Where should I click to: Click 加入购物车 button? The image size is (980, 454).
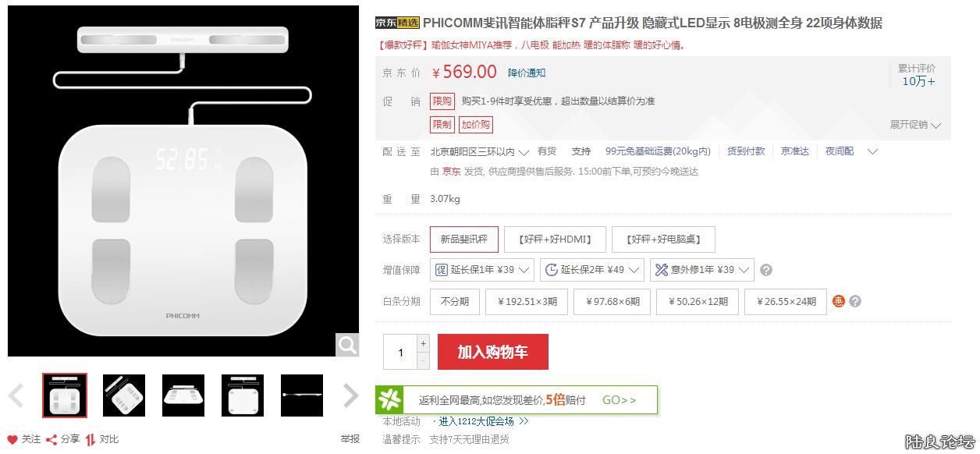(493, 352)
